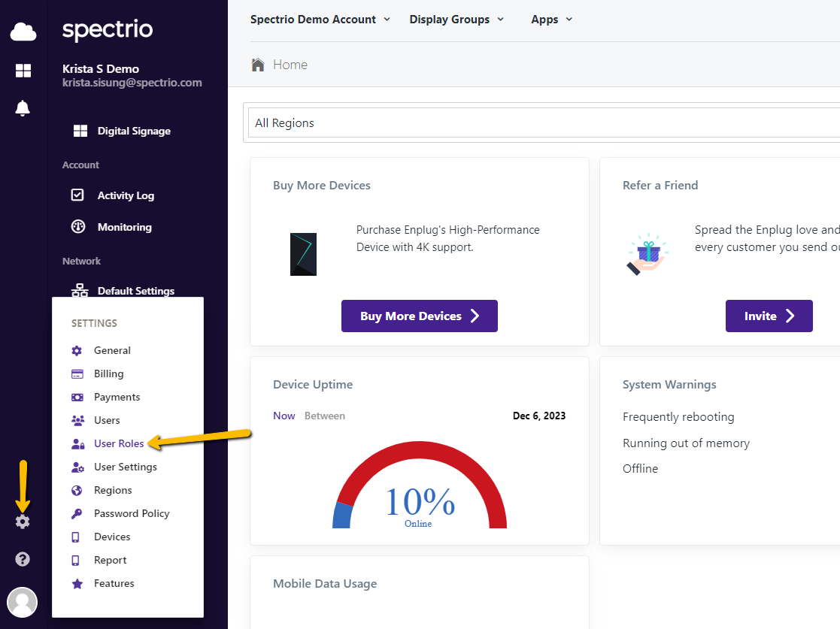Screen dimensions: 840x629
Task: Open the Default Settings network icon
Action: click(x=77, y=289)
